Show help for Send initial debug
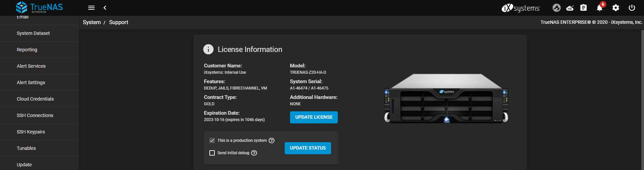Screen dimensions: 644x170 pos(254,153)
